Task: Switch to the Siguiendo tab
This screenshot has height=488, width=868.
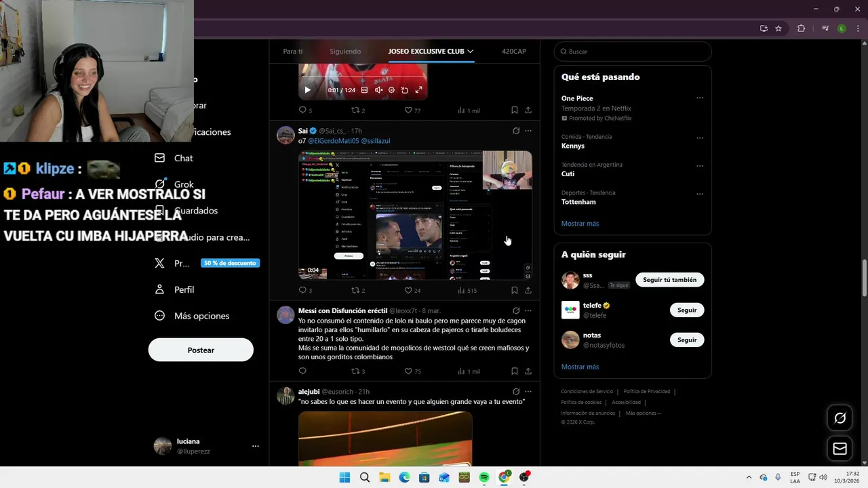Action: pyautogui.click(x=345, y=52)
